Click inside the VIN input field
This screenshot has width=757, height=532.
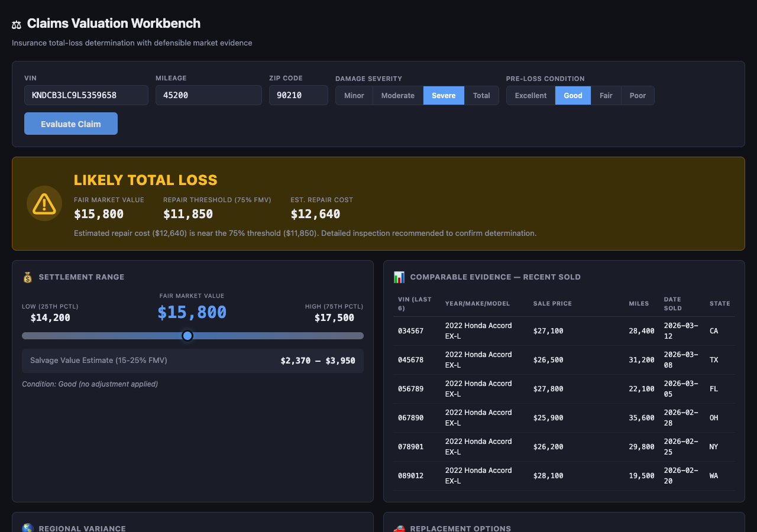coord(86,95)
